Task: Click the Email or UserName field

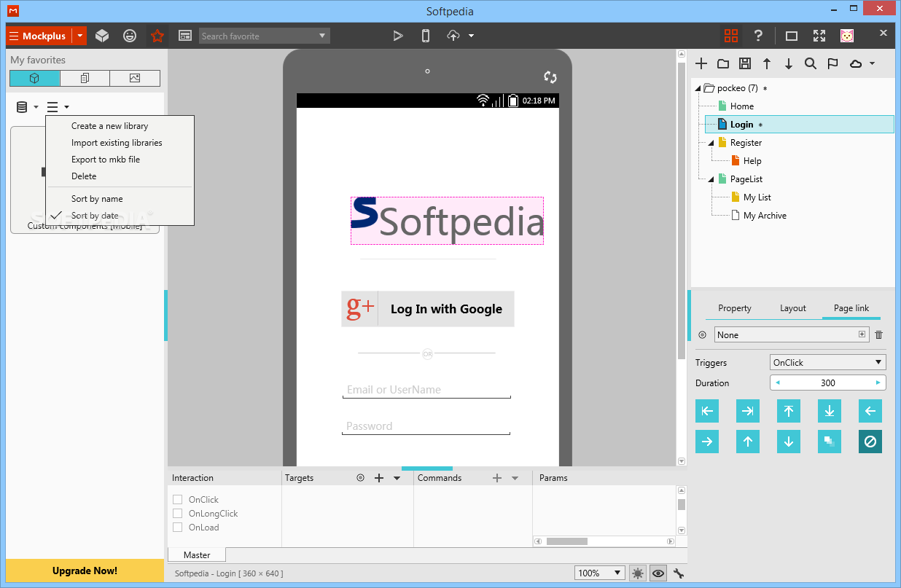Action: point(426,390)
